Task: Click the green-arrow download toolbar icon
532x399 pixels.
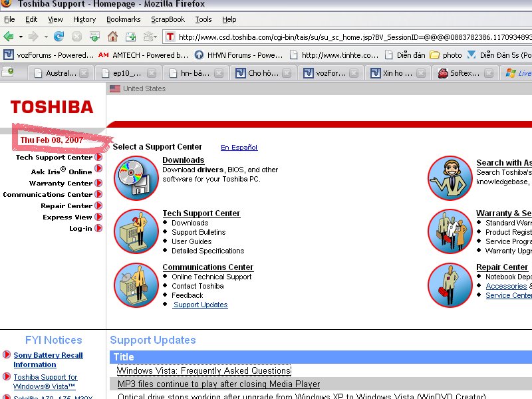Action: pyautogui.click(x=94, y=37)
